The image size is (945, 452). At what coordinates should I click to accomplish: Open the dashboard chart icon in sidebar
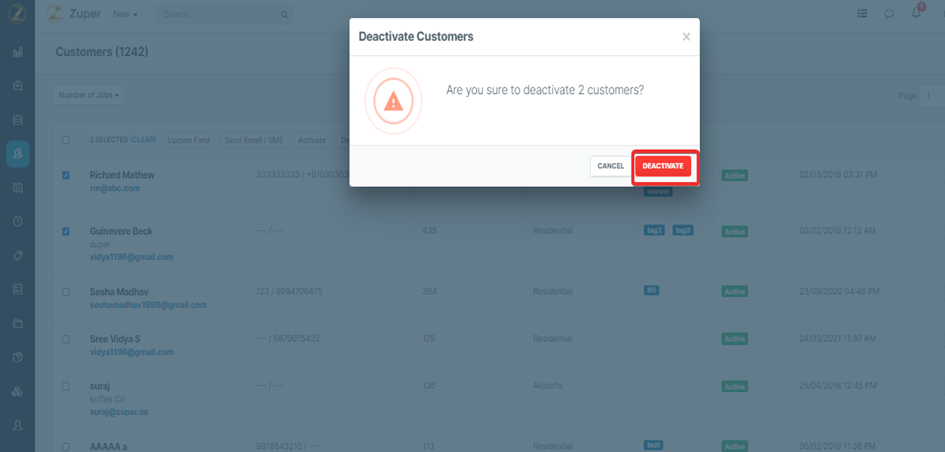coord(17,52)
